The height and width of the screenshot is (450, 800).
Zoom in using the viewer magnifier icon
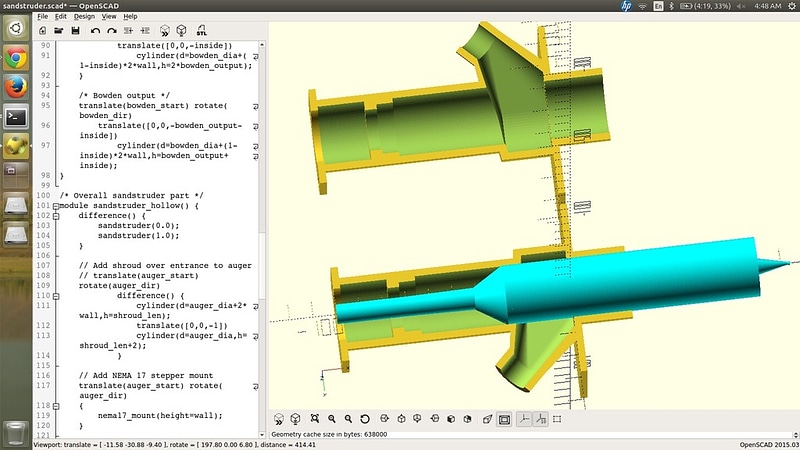(332, 419)
